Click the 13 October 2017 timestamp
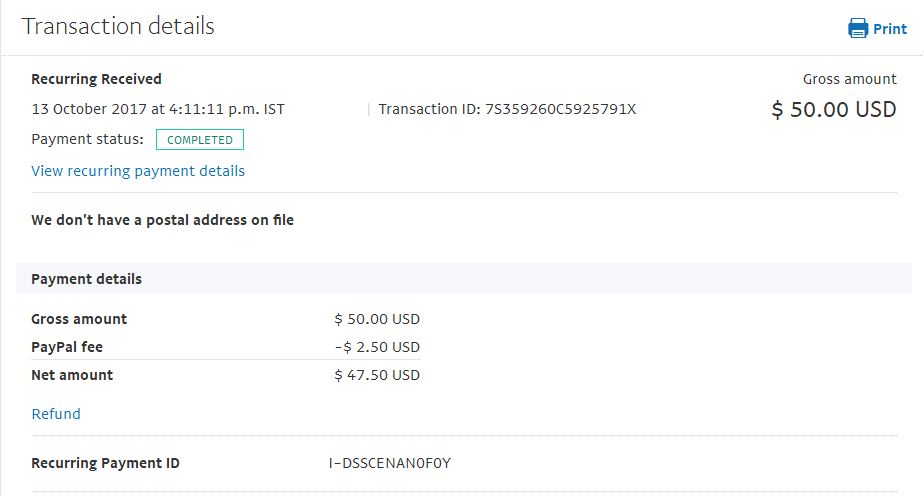This screenshot has width=924, height=497. tap(158, 109)
